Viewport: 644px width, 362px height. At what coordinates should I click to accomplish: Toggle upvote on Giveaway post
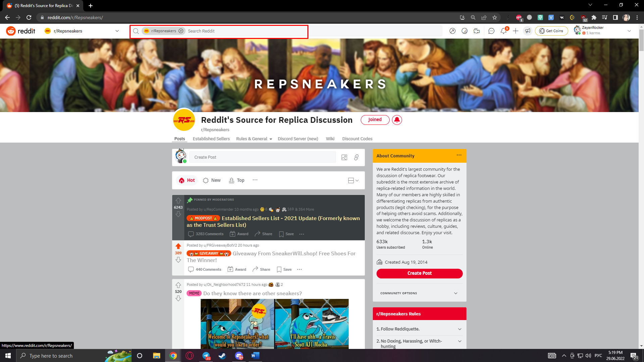pos(178,246)
